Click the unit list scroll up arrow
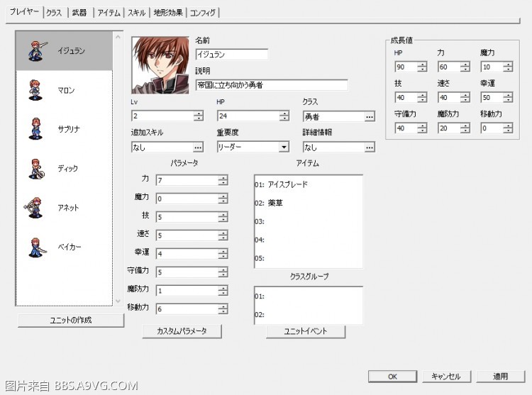Image resolution: width=532 pixels, height=395 pixels. [118, 37]
